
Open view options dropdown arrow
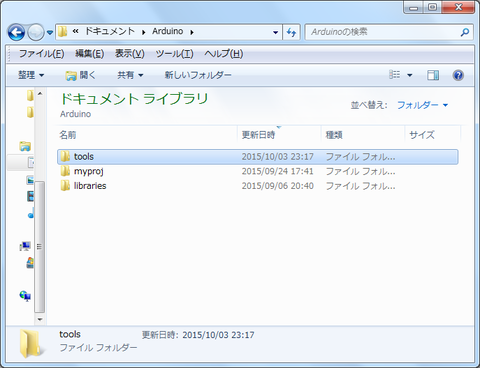[x=410, y=75]
